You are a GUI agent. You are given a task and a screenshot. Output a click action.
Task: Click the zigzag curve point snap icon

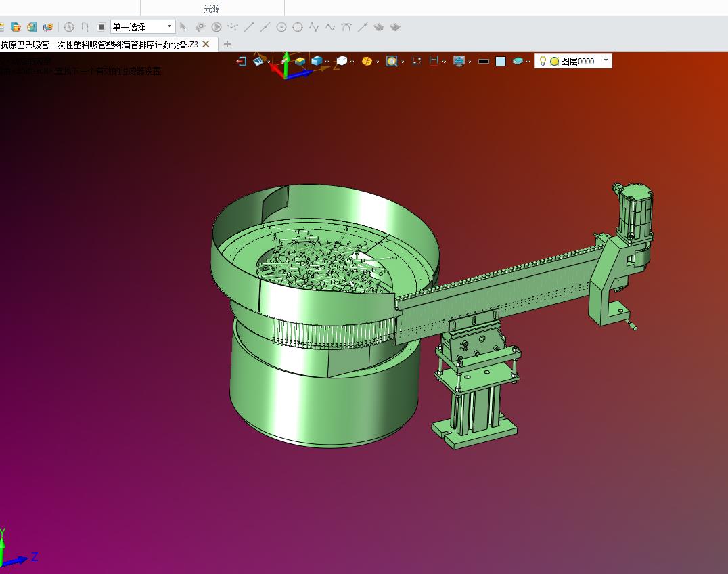[x=314, y=27]
